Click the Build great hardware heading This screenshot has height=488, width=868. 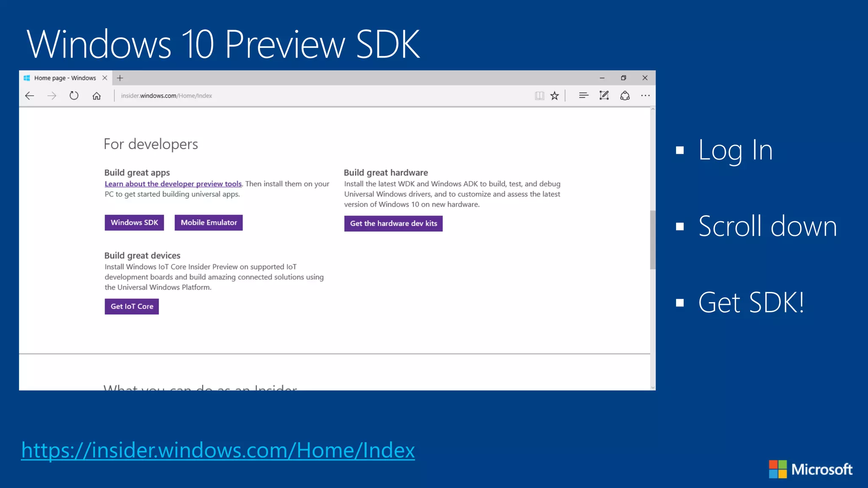(386, 173)
